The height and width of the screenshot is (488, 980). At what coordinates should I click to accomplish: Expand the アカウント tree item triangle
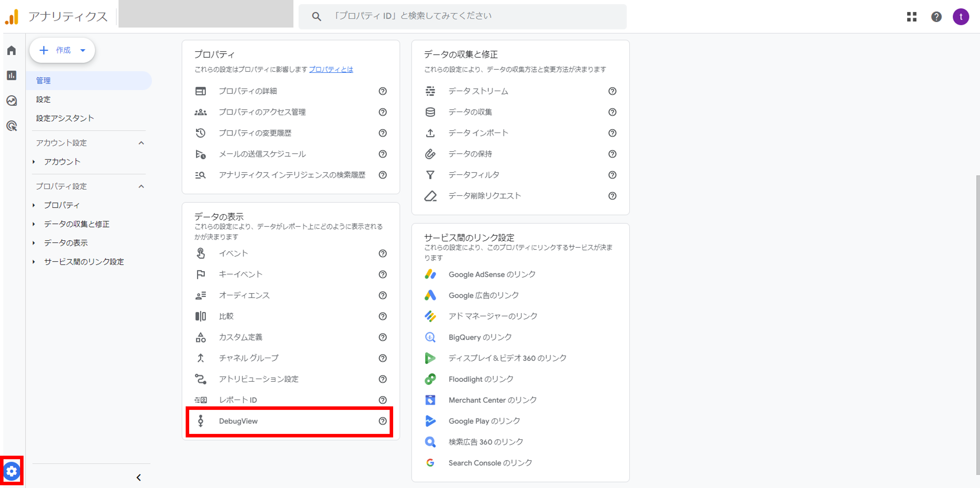[x=34, y=161]
